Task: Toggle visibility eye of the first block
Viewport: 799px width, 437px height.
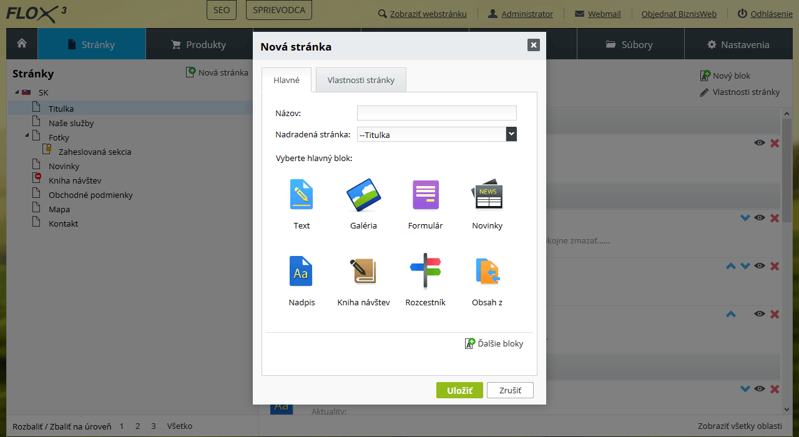Action: pyautogui.click(x=759, y=143)
